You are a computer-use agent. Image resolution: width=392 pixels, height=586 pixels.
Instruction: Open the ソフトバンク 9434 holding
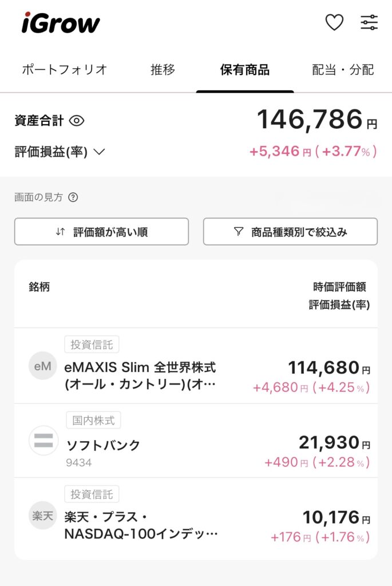tap(196, 441)
